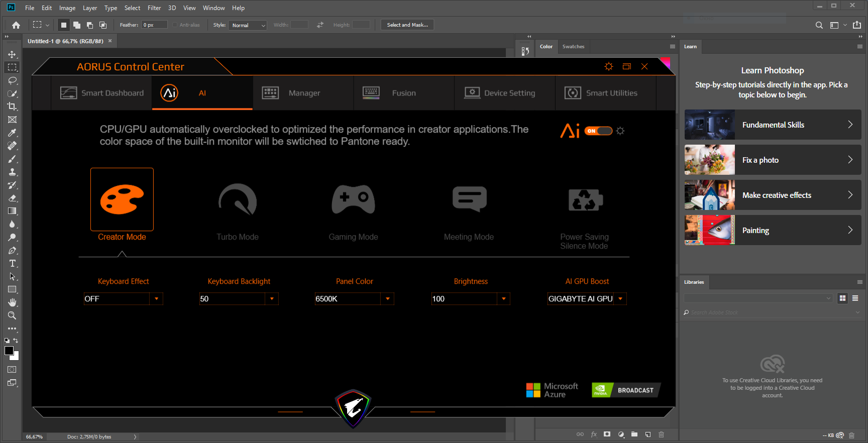
Task: Open the AI GPU Boost dropdown
Action: 620,299
